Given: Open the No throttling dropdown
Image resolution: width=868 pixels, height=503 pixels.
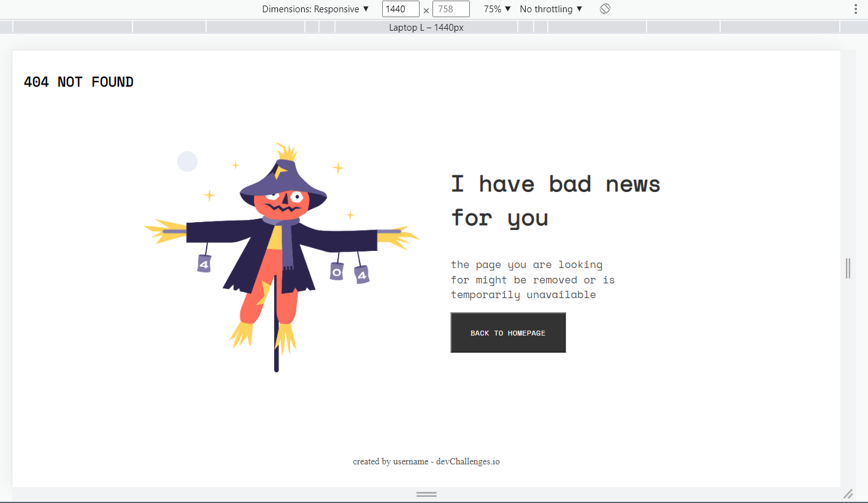Looking at the screenshot, I should click(550, 9).
